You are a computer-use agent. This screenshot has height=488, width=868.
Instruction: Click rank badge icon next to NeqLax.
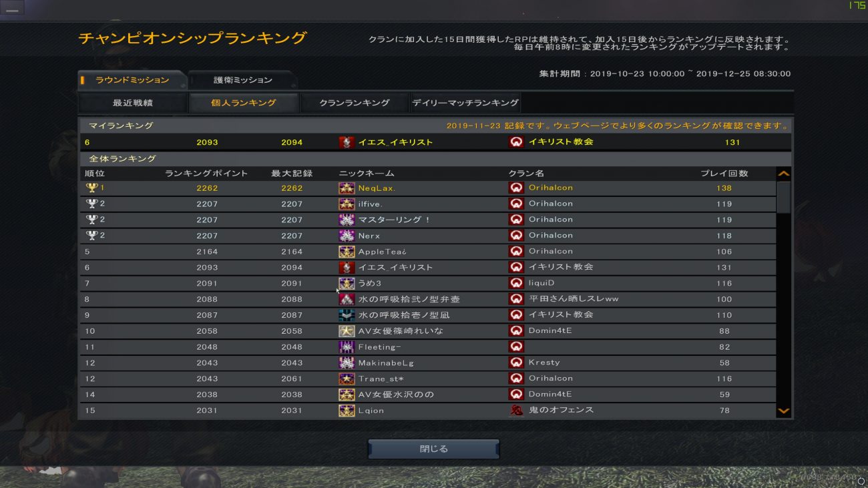(346, 188)
